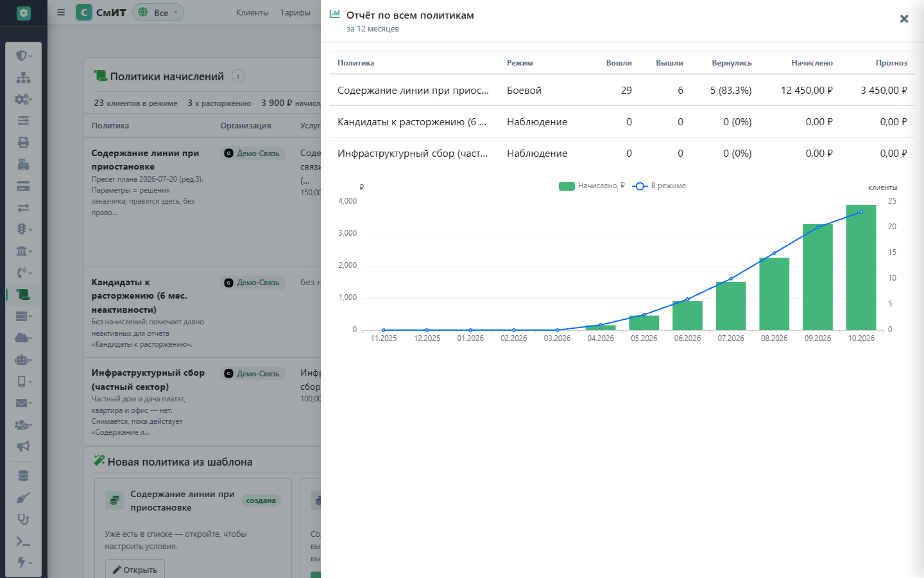Expand the traffic light menu in the sidebar
924x578 pixels.
point(24,229)
